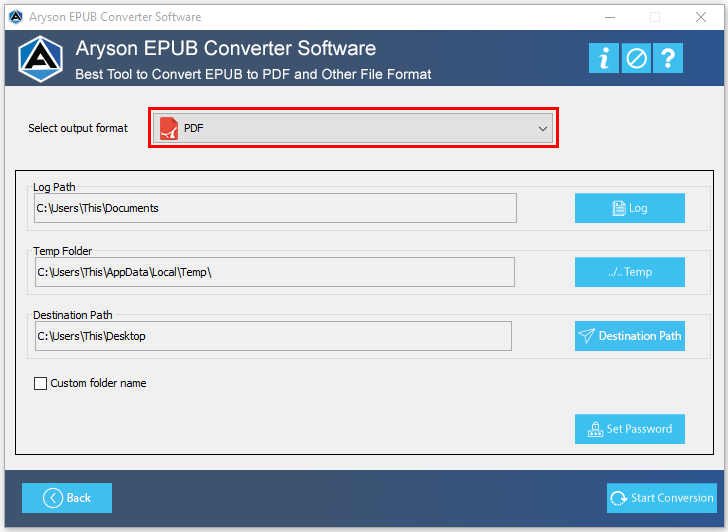The width and height of the screenshot is (728, 532).
Task: Click the Log Path input field
Action: [275, 208]
